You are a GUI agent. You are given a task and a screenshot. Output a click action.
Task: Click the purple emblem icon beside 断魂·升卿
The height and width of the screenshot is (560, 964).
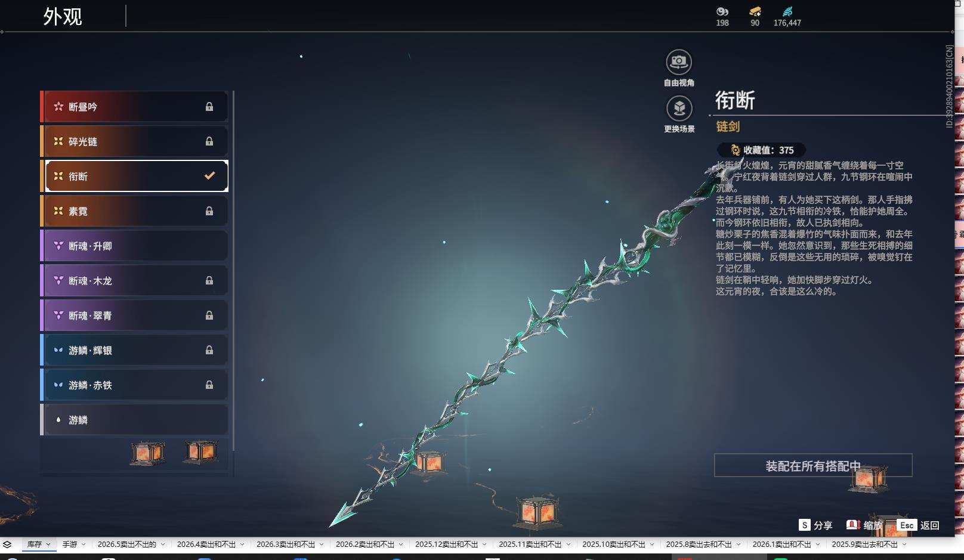click(x=58, y=246)
